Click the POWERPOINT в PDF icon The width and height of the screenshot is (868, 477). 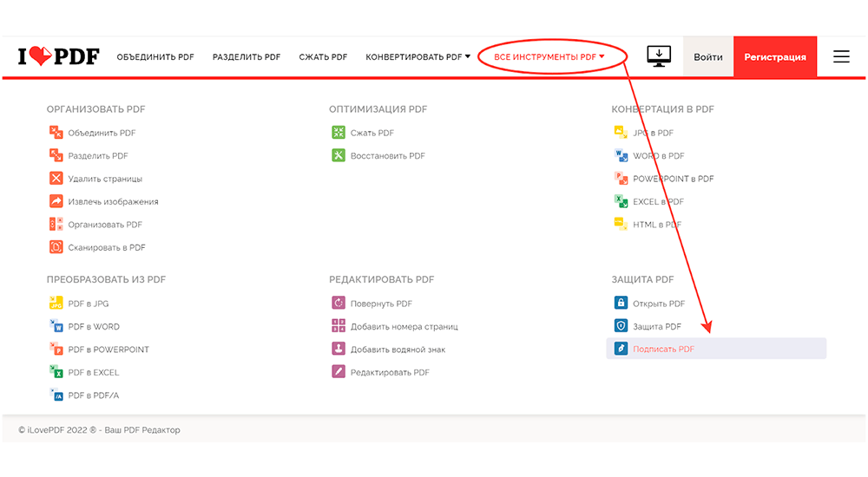point(621,178)
